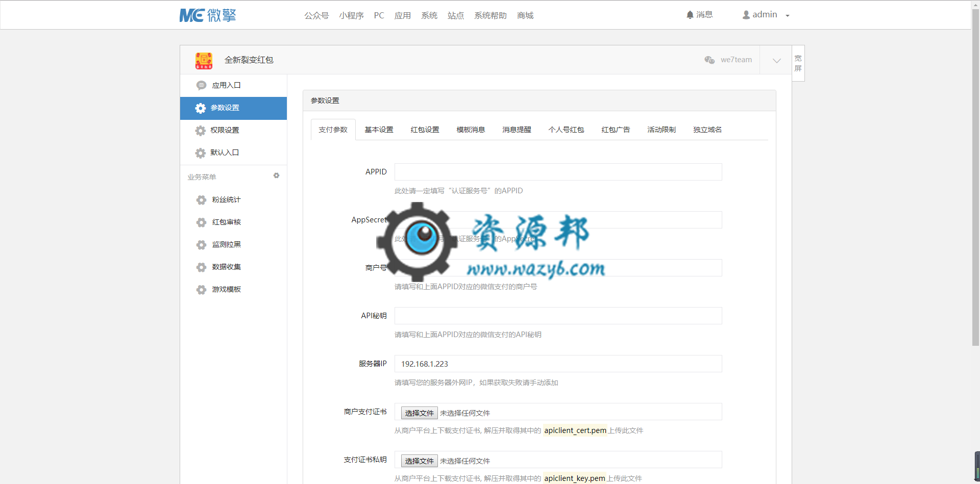Click the 数据收集 gear icon

click(x=201, y=267)
